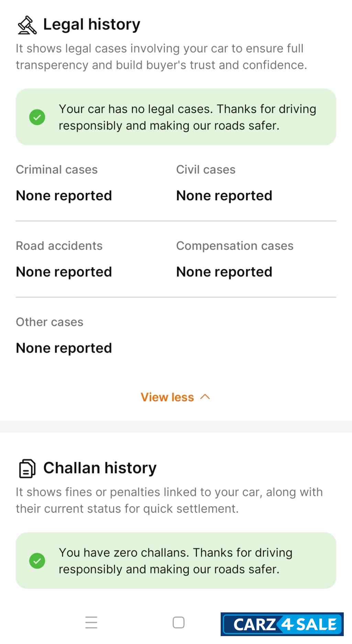Collapse section with View less chevron

tap(205, 397)
